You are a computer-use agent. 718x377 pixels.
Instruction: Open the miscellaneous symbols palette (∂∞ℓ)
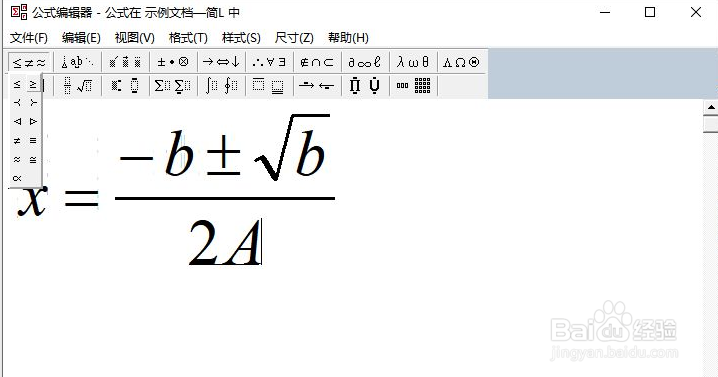pyautogui.click(x=364, y=62)
